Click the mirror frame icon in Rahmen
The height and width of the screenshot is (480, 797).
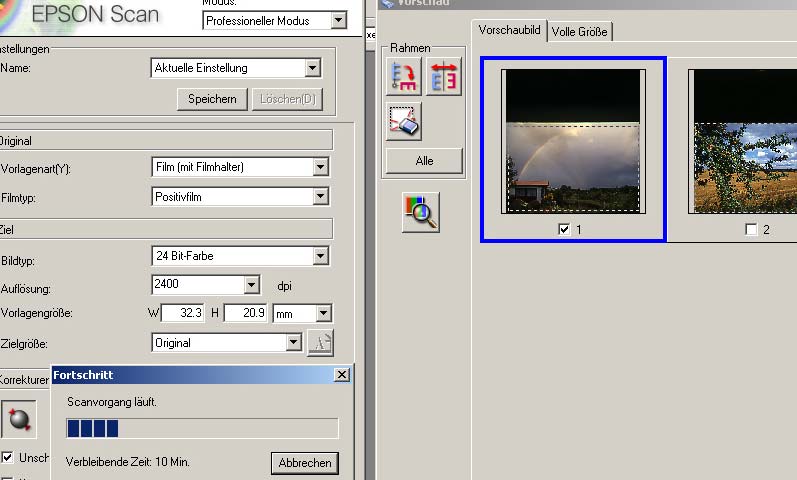[x=443, y=77]
